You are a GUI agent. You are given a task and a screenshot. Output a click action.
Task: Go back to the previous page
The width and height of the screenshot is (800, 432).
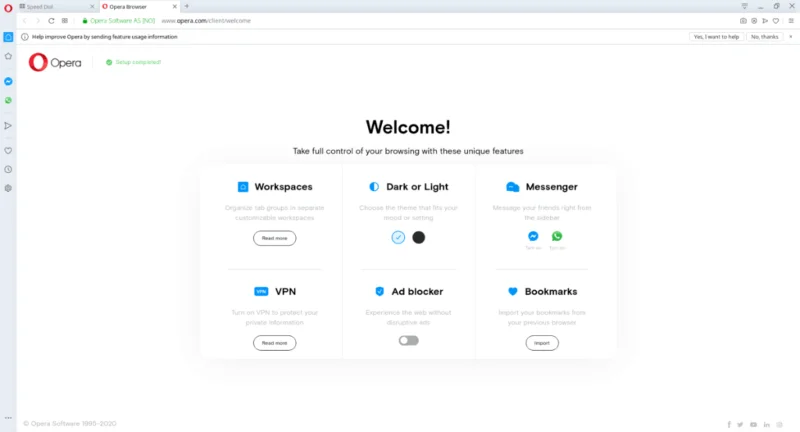click(x=24, y=21)
